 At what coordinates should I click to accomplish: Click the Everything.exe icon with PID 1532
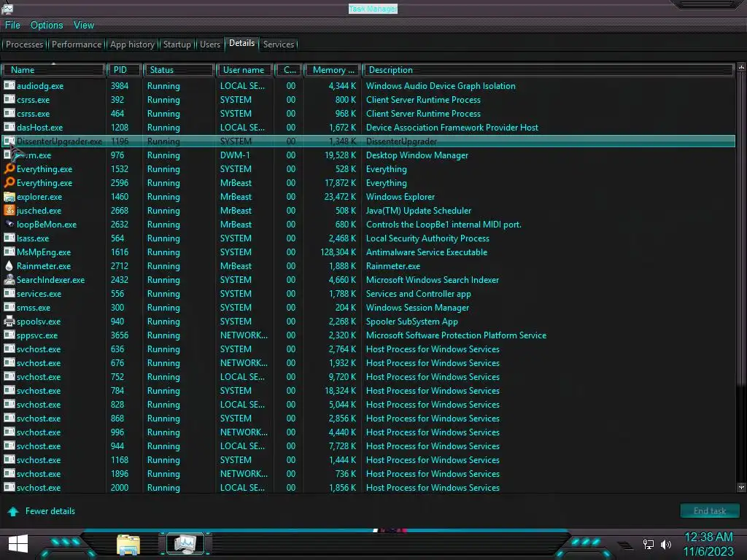tap(9, 168)
